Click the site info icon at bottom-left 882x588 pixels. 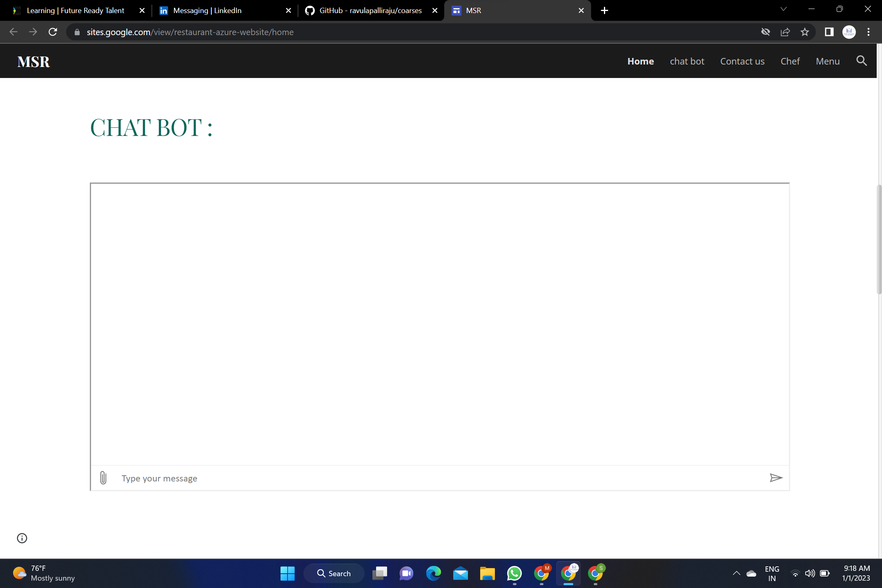[22, 538]
